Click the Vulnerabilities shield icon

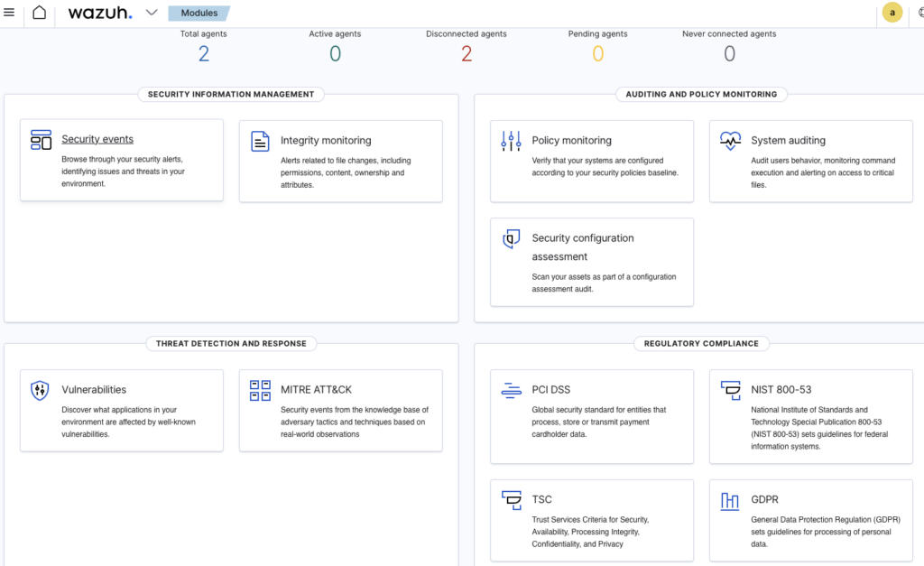pos(40,390)
